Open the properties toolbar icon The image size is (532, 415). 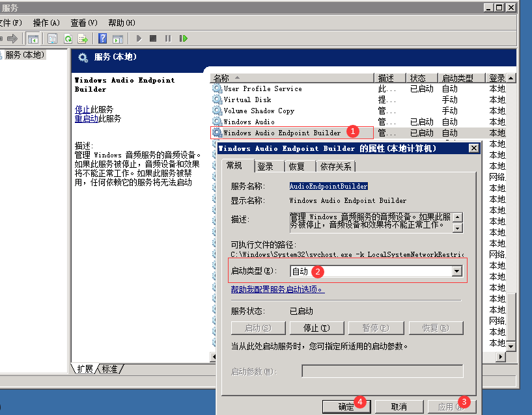coord(52,38)
